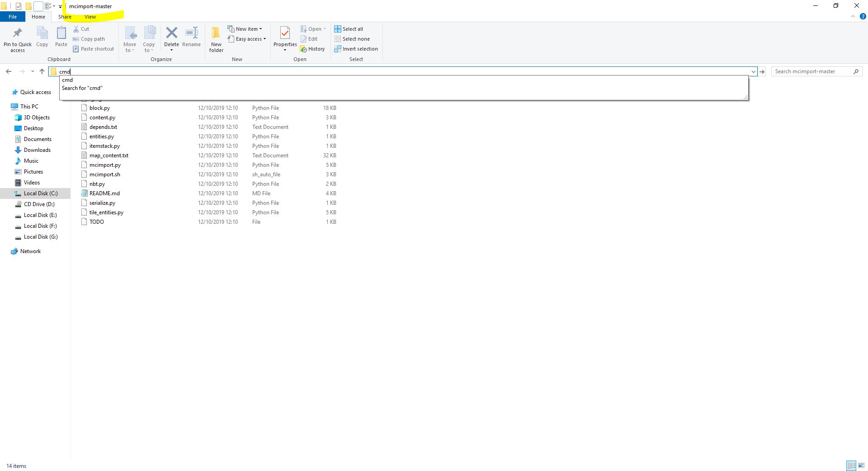Screen dimensions: 868x471
Task: Open History in the Open group
Action: [x=312, y=49]
